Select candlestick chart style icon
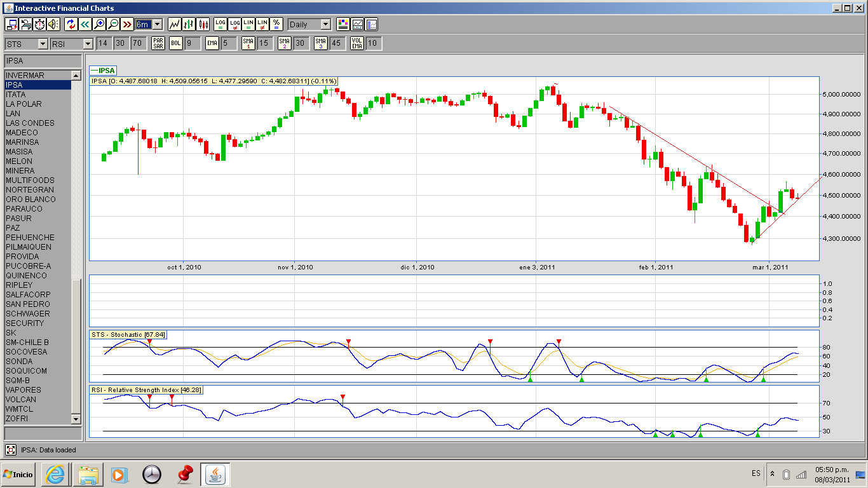 pyautogui.click(x=203, y=24)
